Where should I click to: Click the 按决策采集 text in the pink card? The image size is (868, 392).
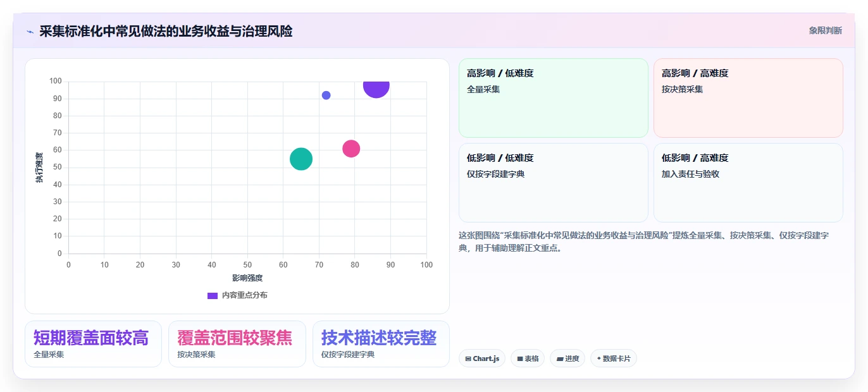(682, 89)
